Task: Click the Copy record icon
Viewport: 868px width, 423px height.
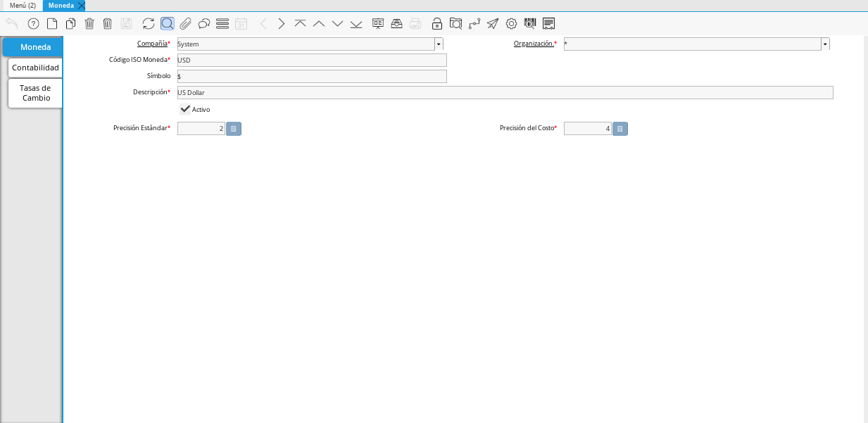Action: tap(70, 23)
